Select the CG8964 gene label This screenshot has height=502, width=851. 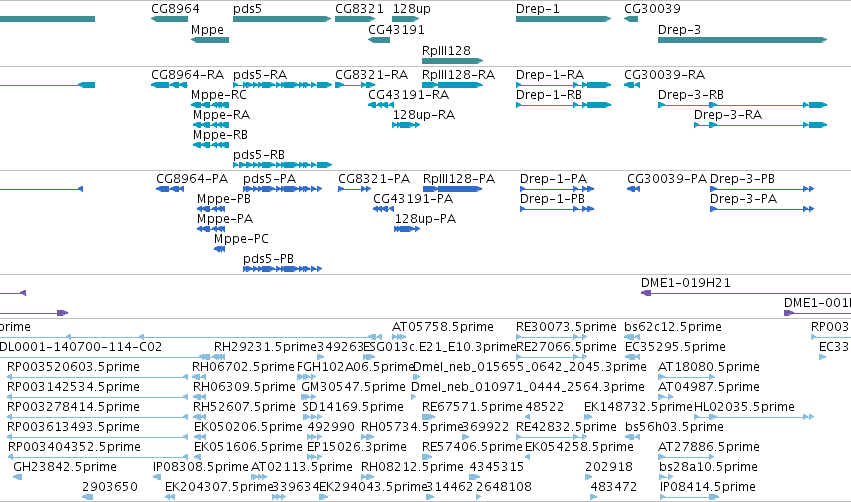coord(175,9)
